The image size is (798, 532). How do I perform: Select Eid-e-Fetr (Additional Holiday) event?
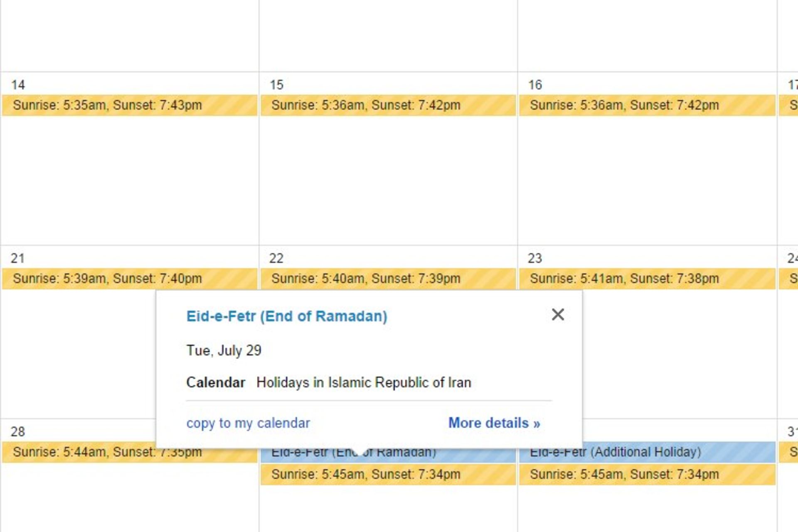click(647, 453)
